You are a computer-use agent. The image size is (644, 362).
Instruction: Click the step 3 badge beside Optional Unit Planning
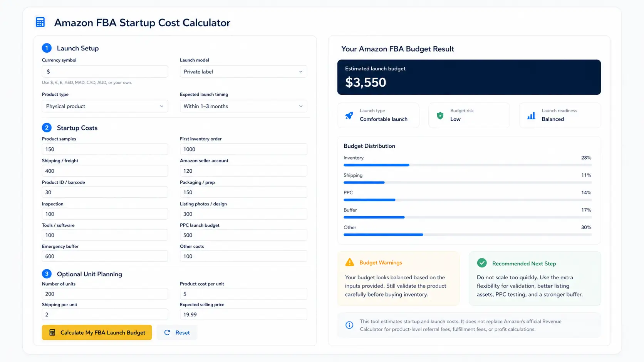click(47, 274)
